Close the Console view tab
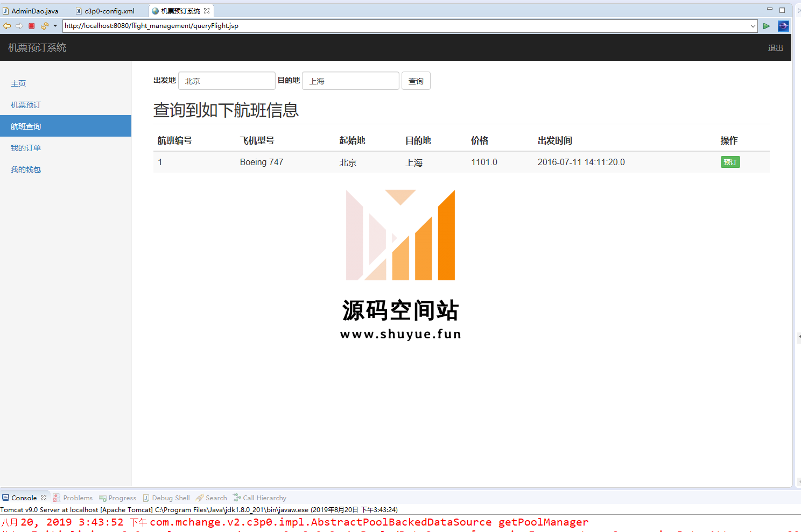This screenshot has width=801, height=532. 44,498
